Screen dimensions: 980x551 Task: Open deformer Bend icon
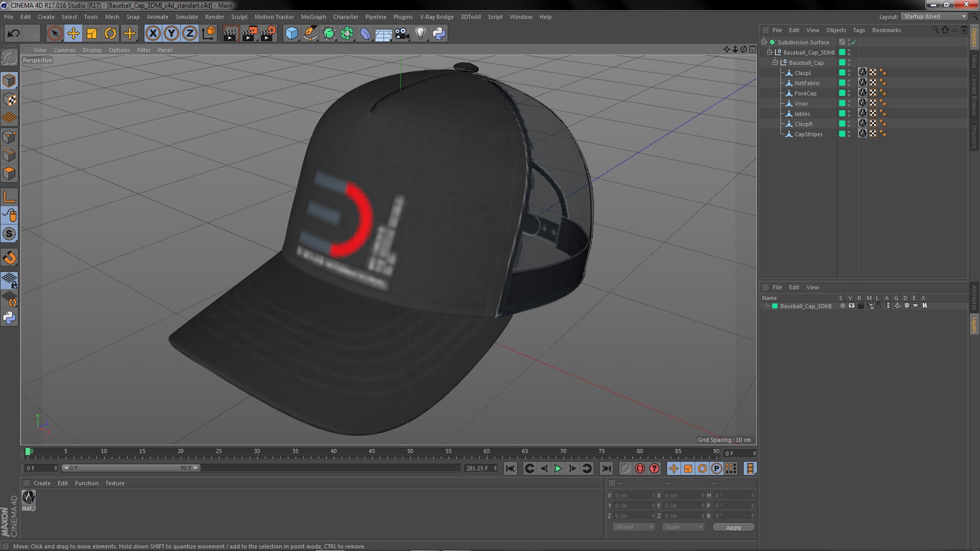point(365,34)
